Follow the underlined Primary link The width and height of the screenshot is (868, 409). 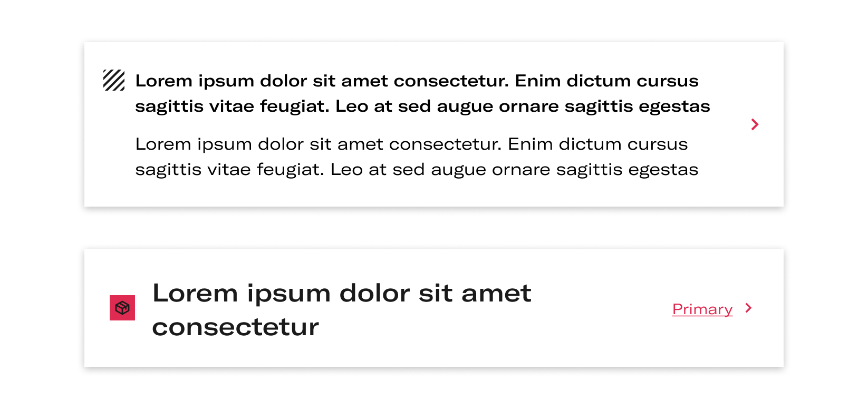[x=702, y=309]
